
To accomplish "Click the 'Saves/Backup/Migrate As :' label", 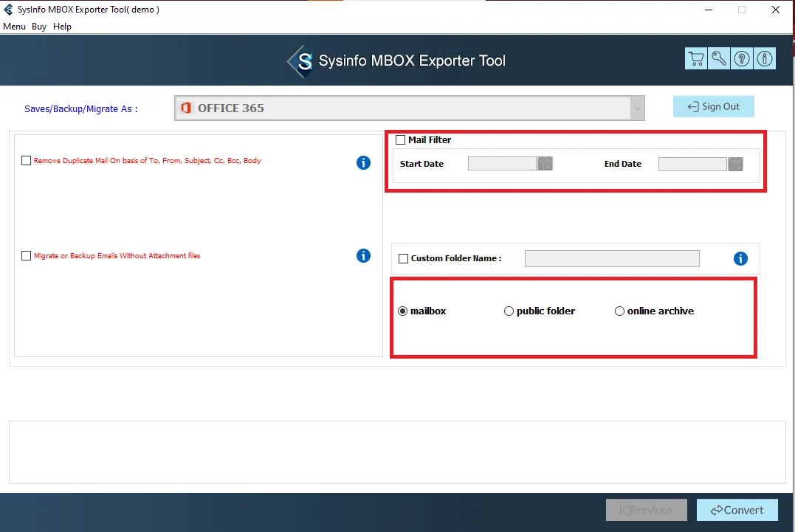I will tap(80, 109).
